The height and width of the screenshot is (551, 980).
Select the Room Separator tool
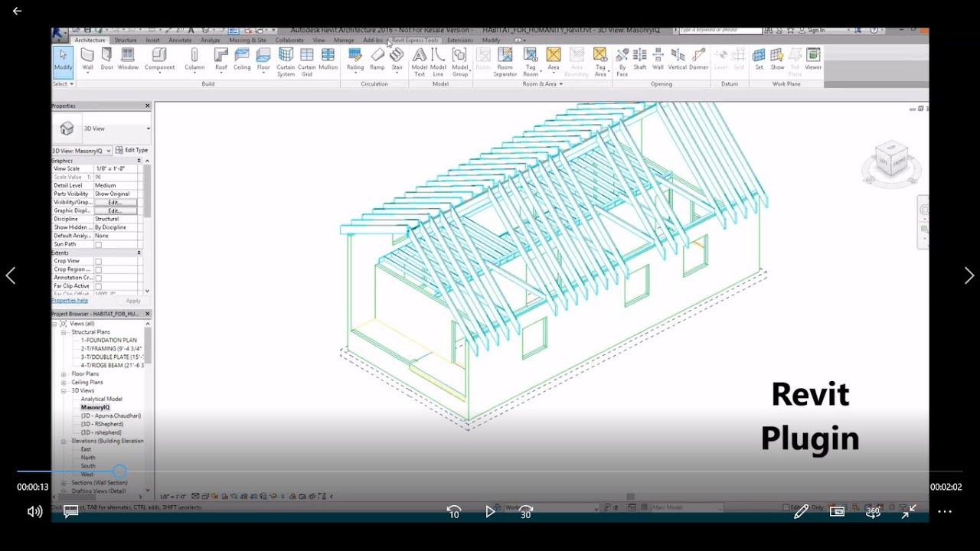point(505,62)
